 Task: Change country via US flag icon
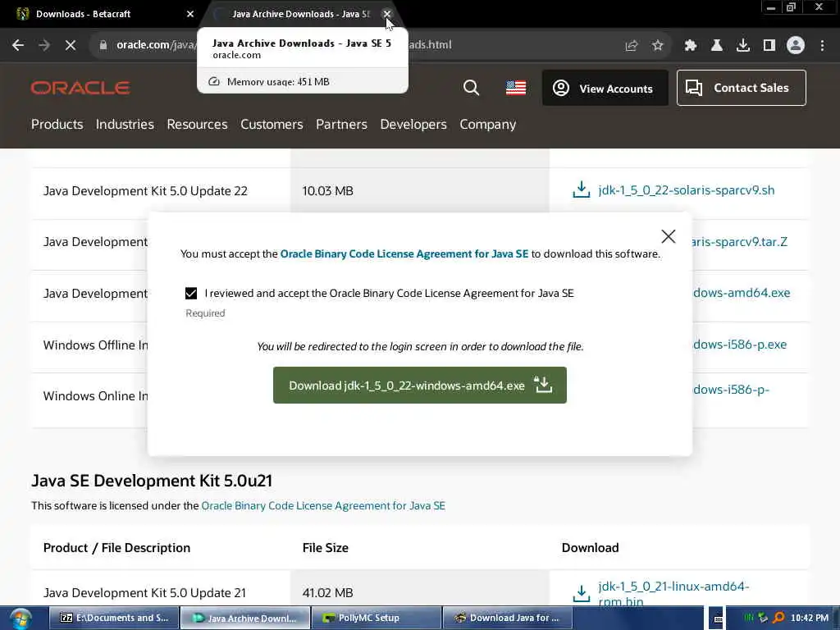click(x=516, y=88)
